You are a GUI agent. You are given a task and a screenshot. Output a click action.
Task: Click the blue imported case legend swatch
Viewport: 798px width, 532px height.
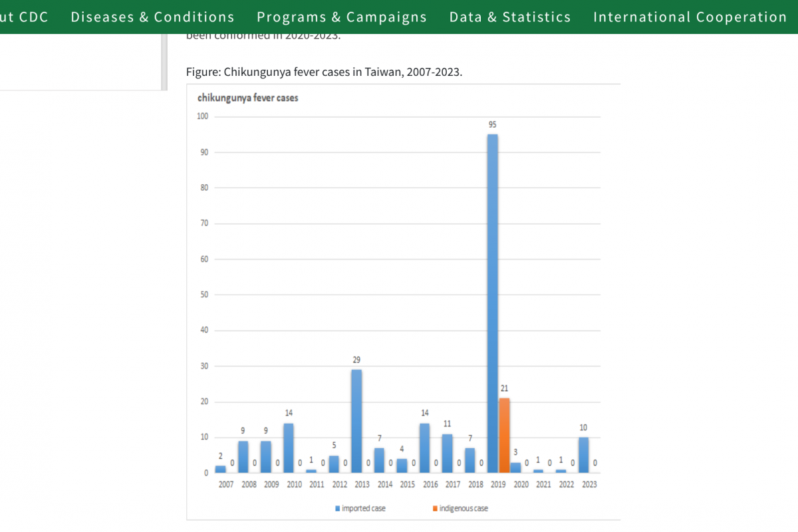point(337,509)
